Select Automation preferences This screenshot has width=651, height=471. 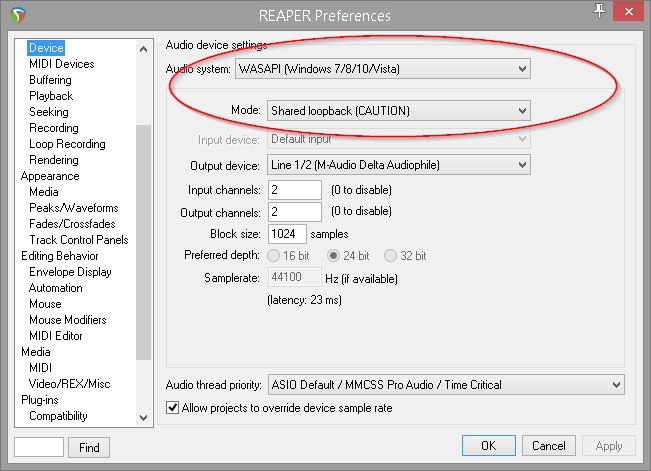(56, 288)
